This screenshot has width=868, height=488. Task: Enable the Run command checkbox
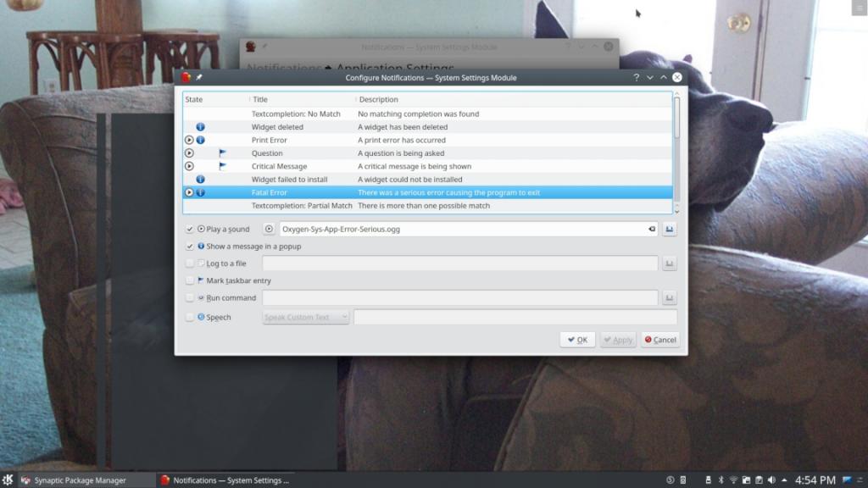point(190,298)
